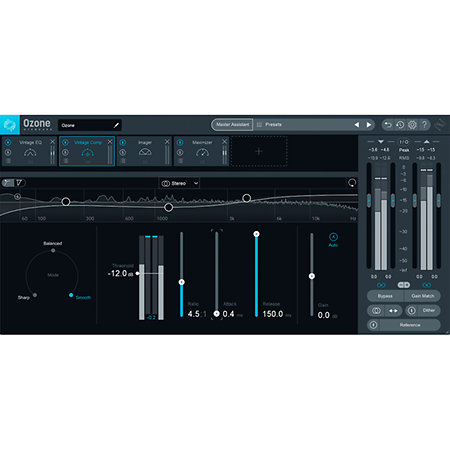
Task: Select the Maximizer module
Action: tap(202, 151)
